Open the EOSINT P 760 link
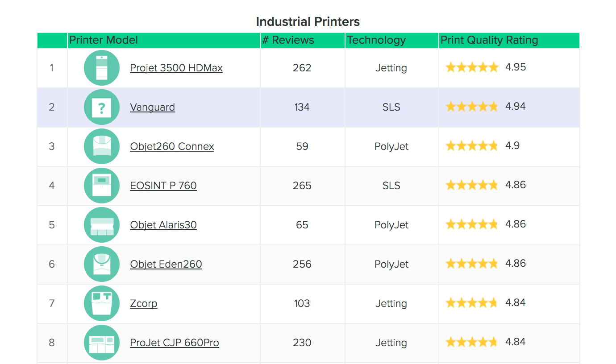The image size is (616, 364). (x=163, y=186)
